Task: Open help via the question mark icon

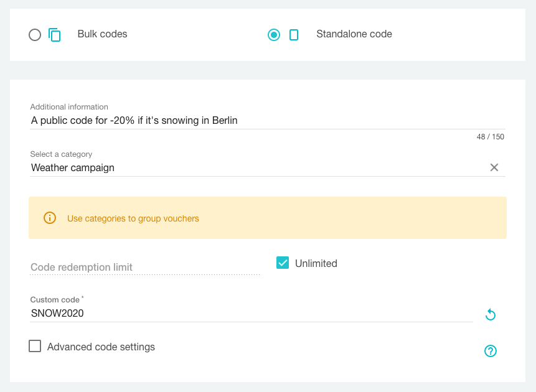Action: point(491,351)
